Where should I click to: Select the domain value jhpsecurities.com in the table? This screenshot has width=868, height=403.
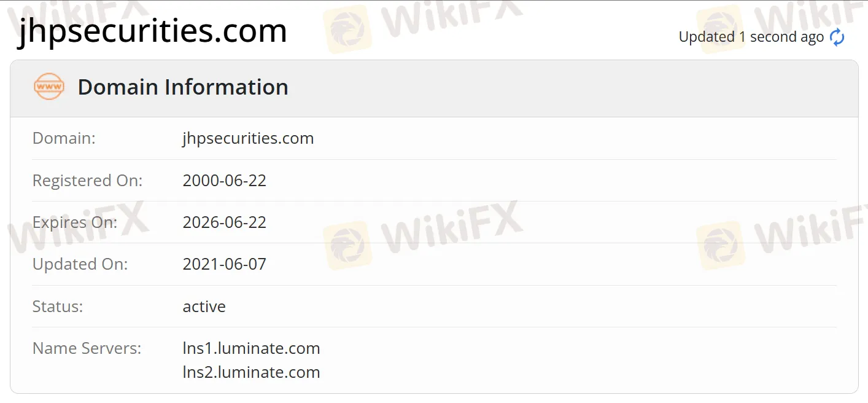[x=248, y=138]
